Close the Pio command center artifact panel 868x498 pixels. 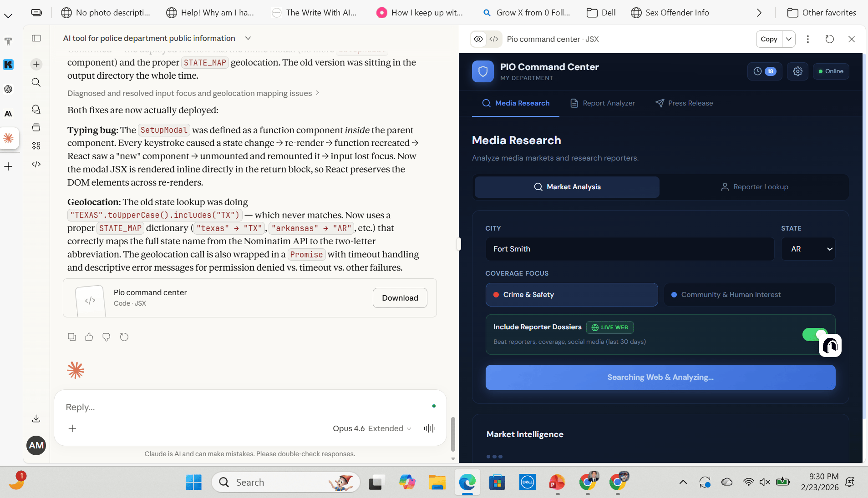coord(852,39)
